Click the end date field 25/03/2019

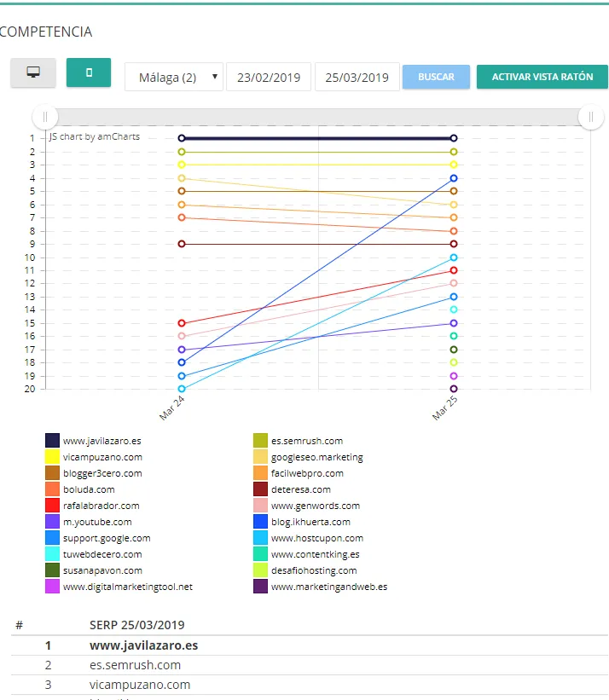coord(357,77)
